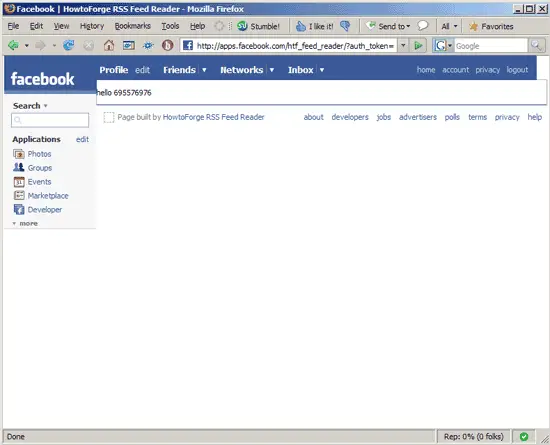
Task: Click the Developer application icon
Action: click(19, 209)
